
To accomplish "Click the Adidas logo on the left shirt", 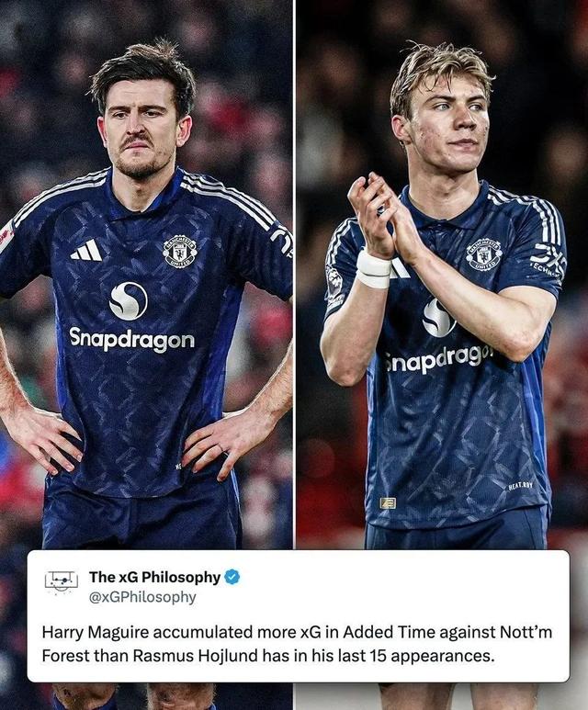I will tap(86, 250).
